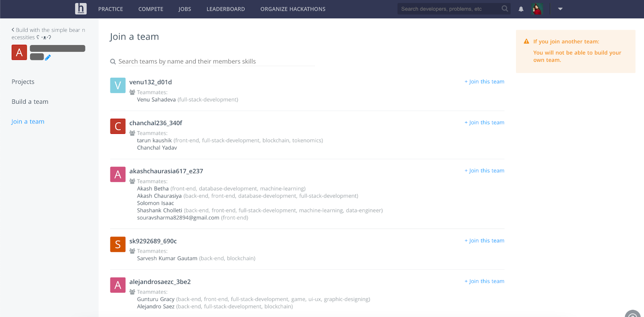Click the chanchal236_340f team C avatar
644x317 pixels.
click(118, 126)
